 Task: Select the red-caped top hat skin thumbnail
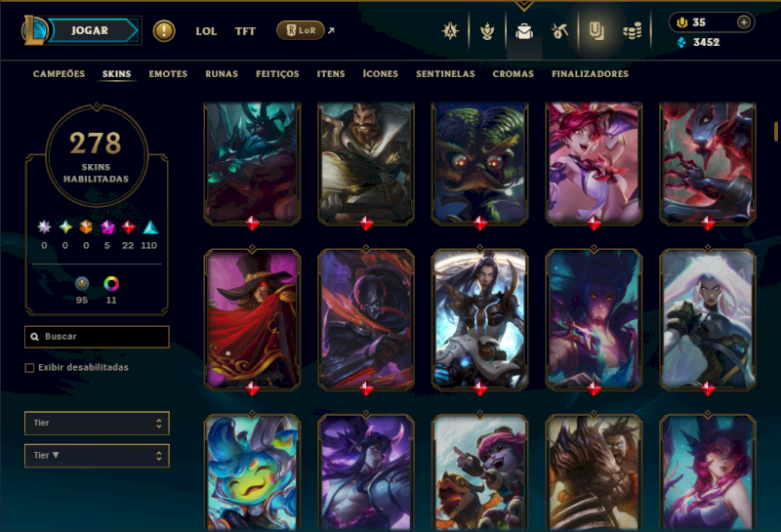252,319
